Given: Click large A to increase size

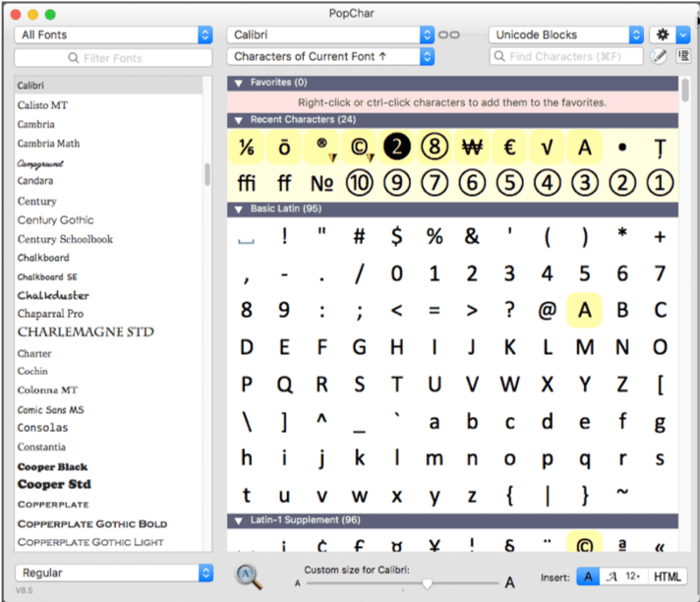Looking at the screenshot, I should tap(510, 582).
